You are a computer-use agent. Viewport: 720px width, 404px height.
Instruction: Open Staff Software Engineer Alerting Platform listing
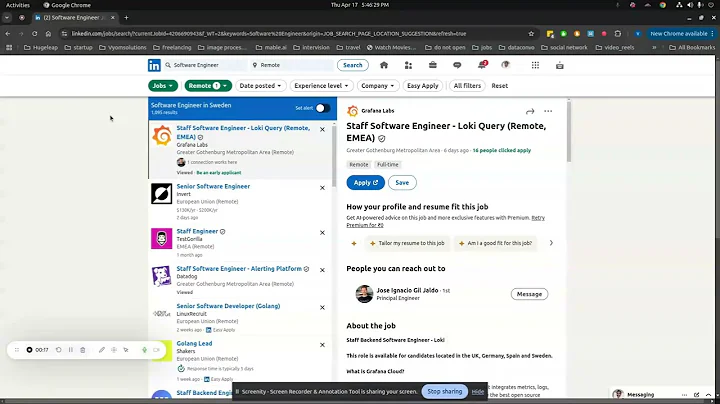click(239, 269)
